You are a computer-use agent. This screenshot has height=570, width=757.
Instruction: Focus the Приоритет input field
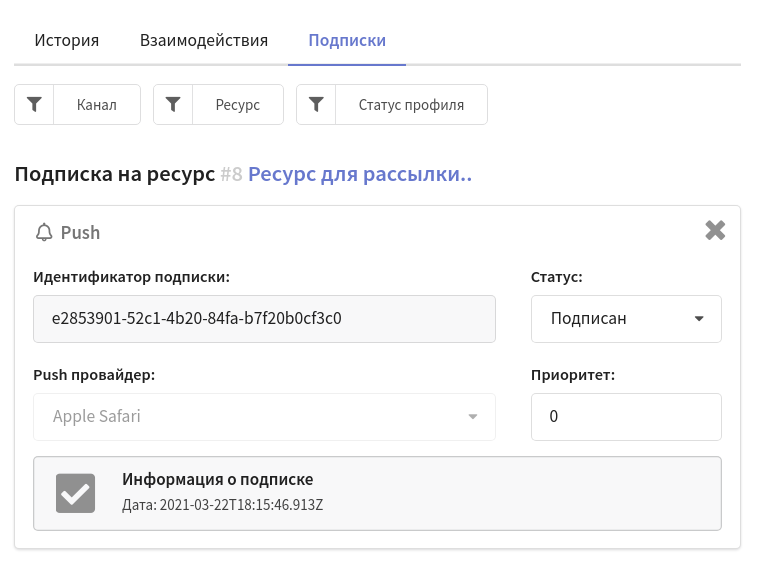point(626,417)
